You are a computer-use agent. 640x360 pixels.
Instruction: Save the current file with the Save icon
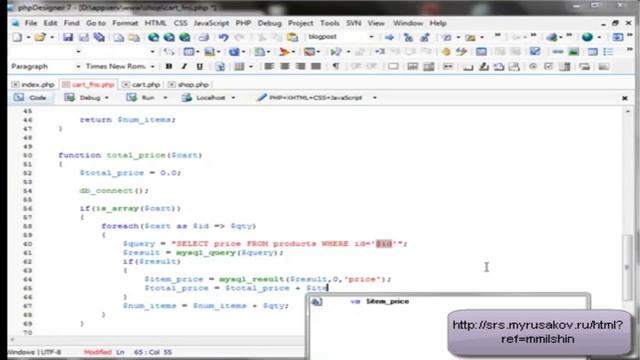click(68, 37)
